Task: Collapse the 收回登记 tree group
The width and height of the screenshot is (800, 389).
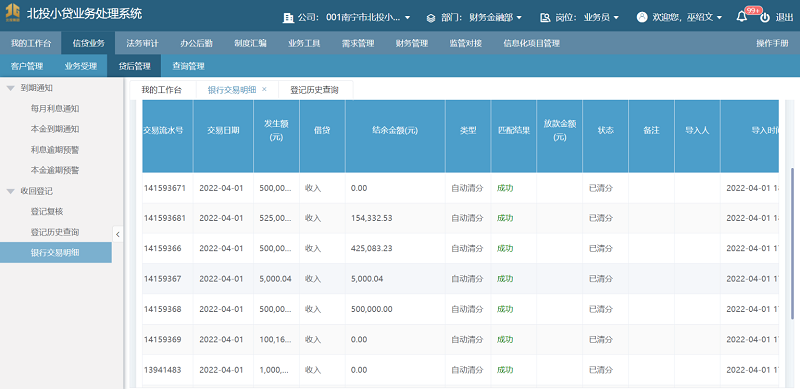Action: pos(11,191)
